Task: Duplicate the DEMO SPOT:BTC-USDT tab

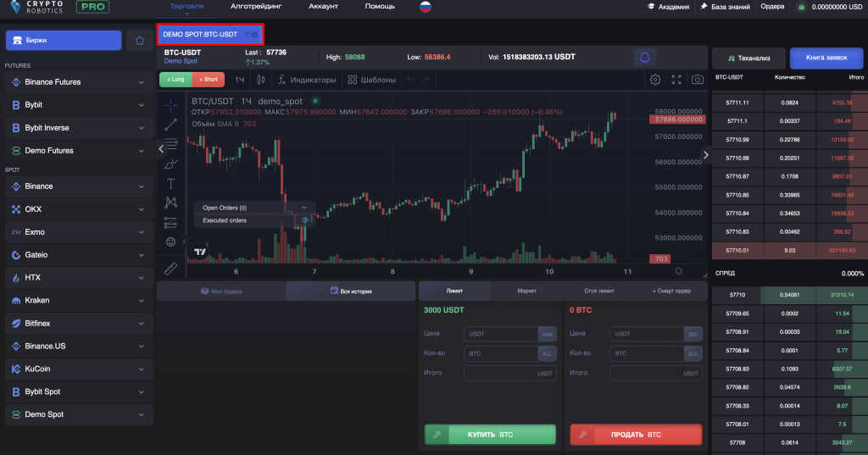Action: pyautogui.click(x=248, y=35)
